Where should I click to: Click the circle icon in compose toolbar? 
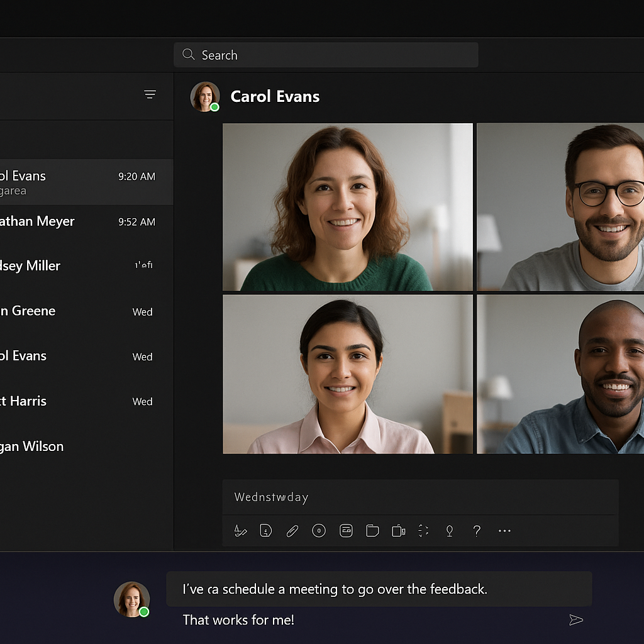point(319,531)
